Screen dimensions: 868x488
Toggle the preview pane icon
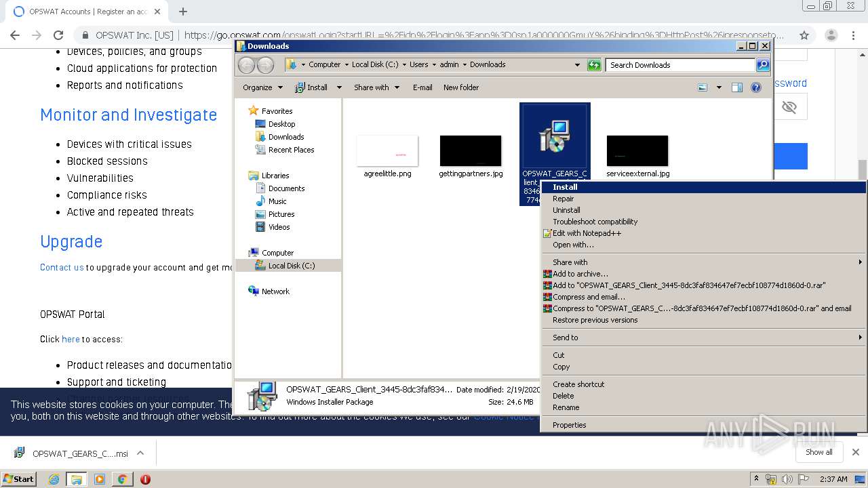coord(737,87)
